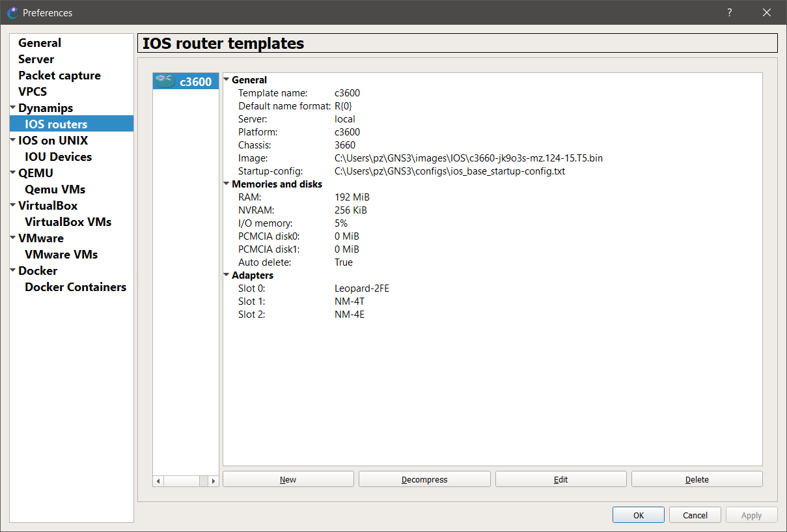787x532 pixels.
Task: Click the Apply button
Action: (x=752, y=515)
